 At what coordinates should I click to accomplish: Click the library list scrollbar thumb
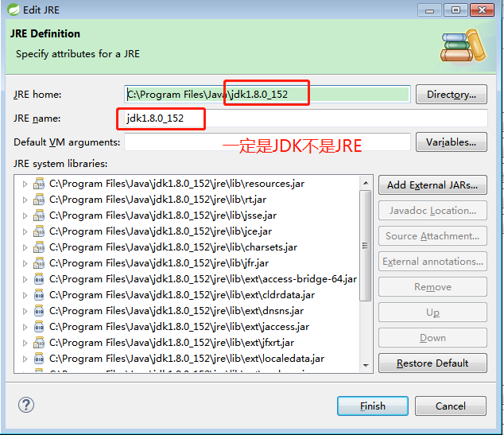366,246
